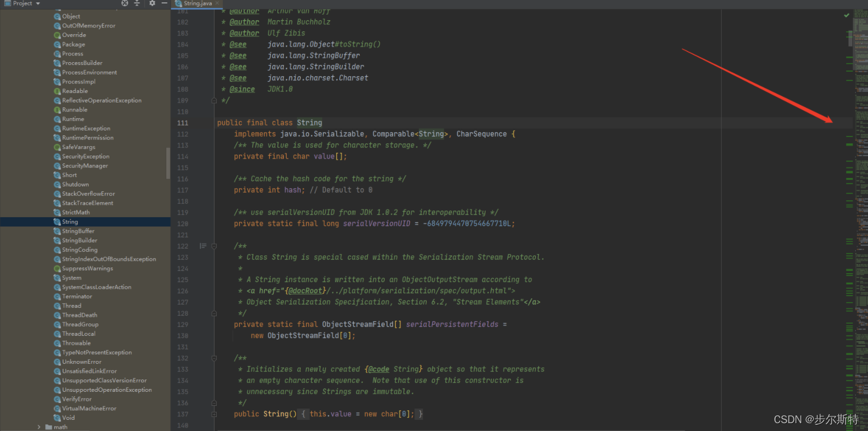868x431 pixels.
Task: Open the Thread class from the tree
Action: click(x=72, y=306)
